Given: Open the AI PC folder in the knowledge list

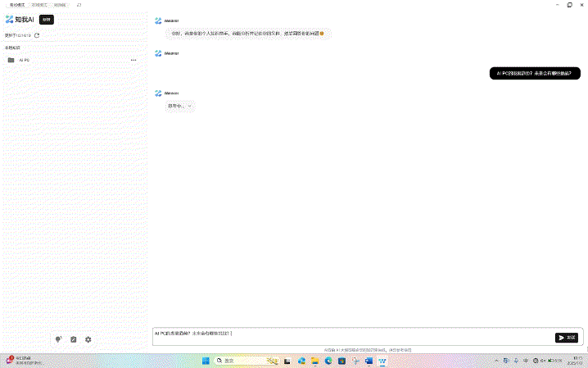Looking at the screenshot, I should [x=25, y=60].
